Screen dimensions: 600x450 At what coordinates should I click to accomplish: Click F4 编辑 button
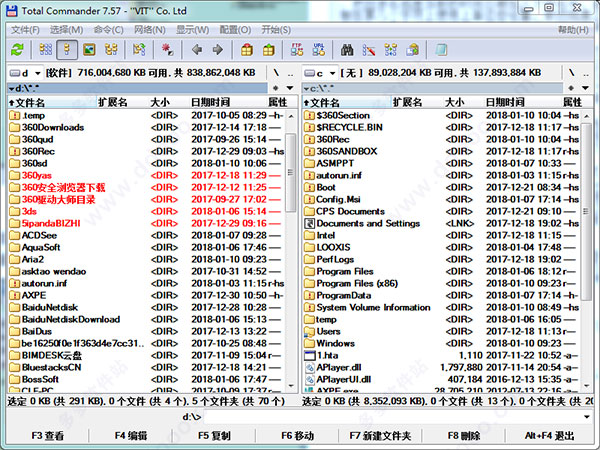click(x=131, y=435)
